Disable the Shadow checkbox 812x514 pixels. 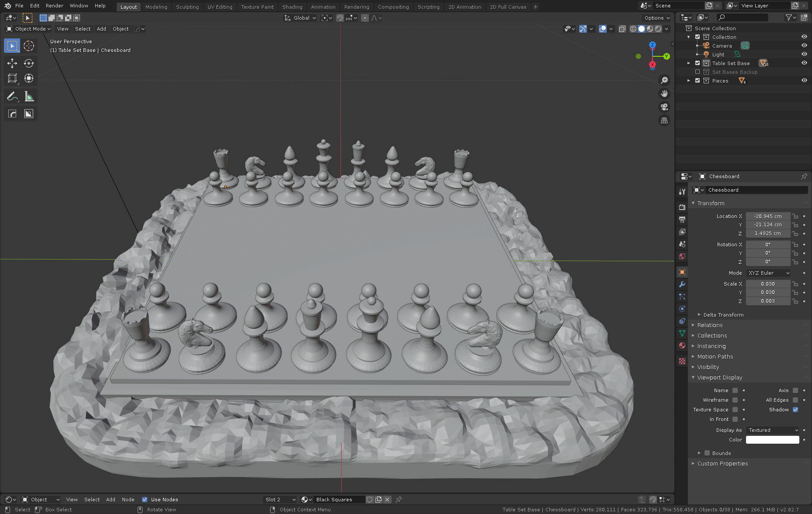click(x=795, y=410)
